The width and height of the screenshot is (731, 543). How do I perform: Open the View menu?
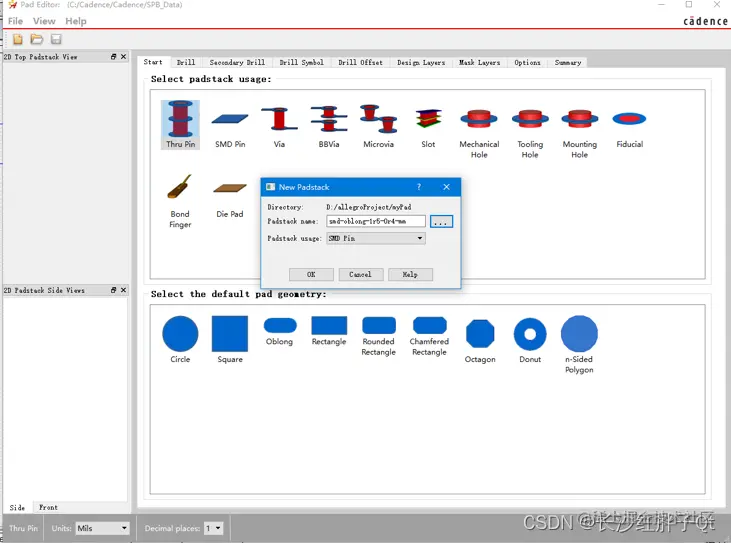pyautogui.click(x=44, y=21)
